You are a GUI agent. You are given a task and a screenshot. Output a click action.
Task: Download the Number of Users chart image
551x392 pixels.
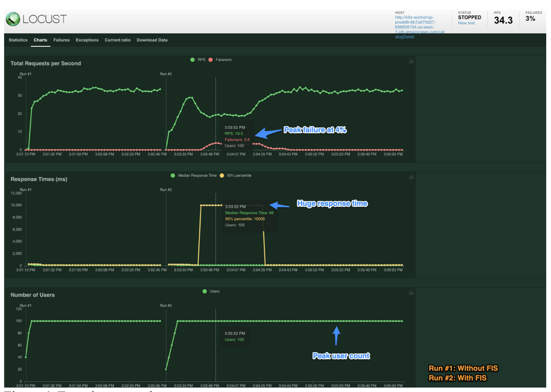coord(411,292)
